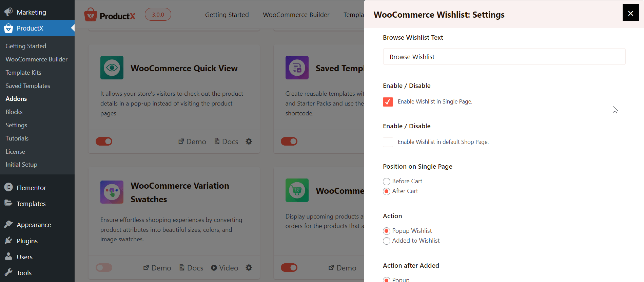Open Tutorials in sidebar submenu
Image resolution: width=644 pixels, height=282 pixels.
(x=17, y=138)
